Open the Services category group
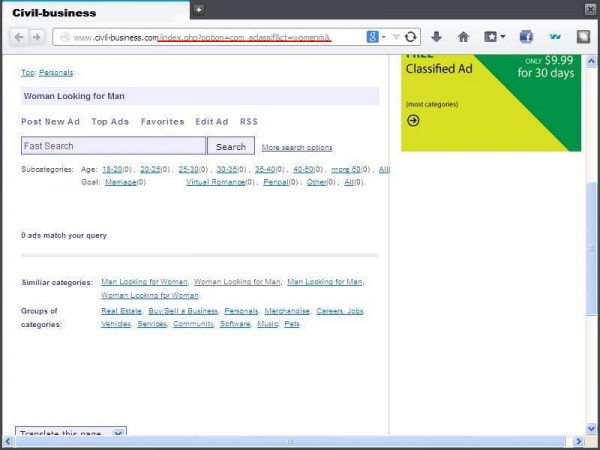Screen dimensions: 600x450 click(x=152, y=324)
